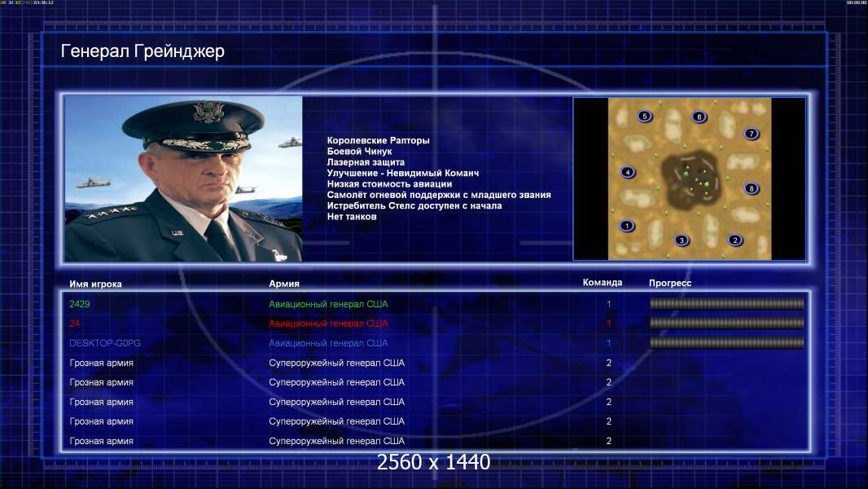Click the 'Лазерная защита' ability line
The height and width of the screenshot is (489, 868).
point(366,162)
